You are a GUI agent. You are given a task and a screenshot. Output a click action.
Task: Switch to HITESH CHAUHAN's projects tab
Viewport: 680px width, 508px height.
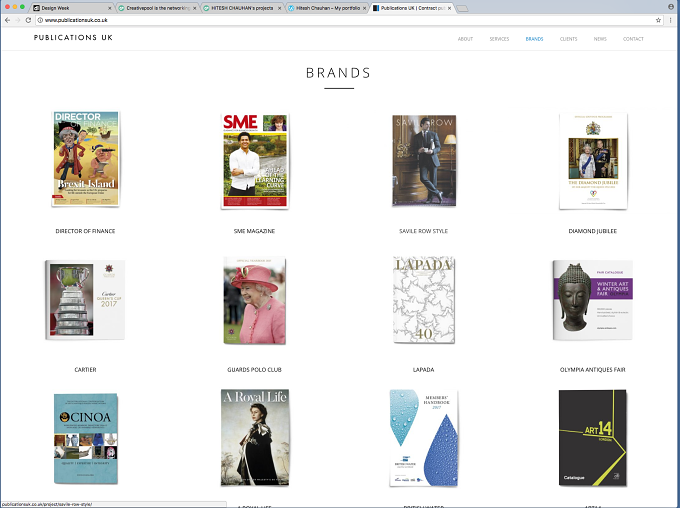(x=242, y=8)
